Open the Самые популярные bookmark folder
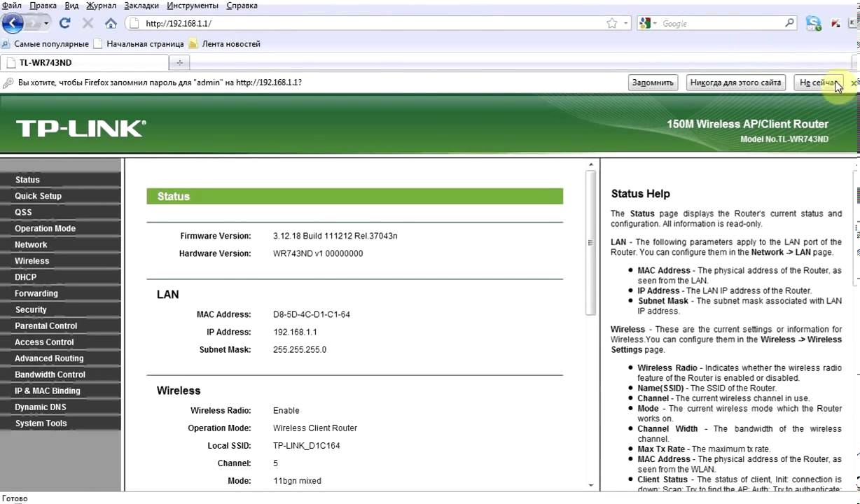The height and width of the screenshot is (504, 860). coord(46,43)
